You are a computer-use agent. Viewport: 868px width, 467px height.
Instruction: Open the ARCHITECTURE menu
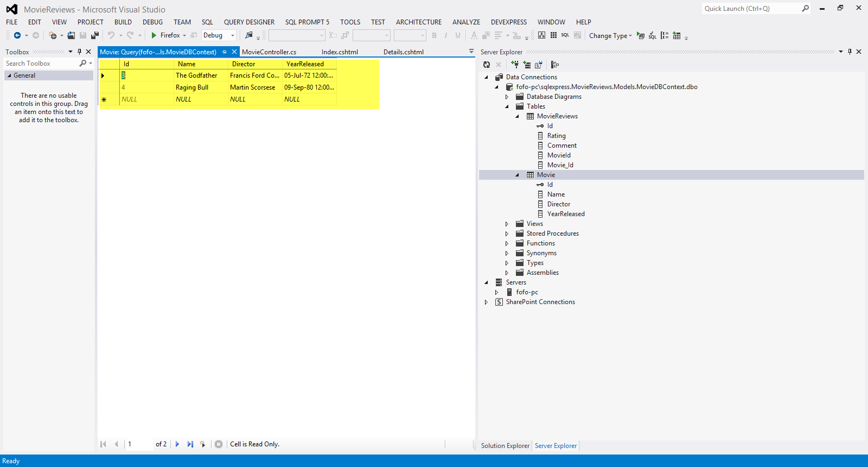click(418, 22)
